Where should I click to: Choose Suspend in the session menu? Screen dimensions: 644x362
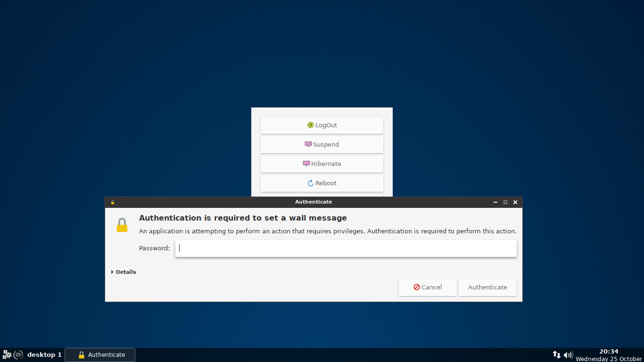point(322,145)
